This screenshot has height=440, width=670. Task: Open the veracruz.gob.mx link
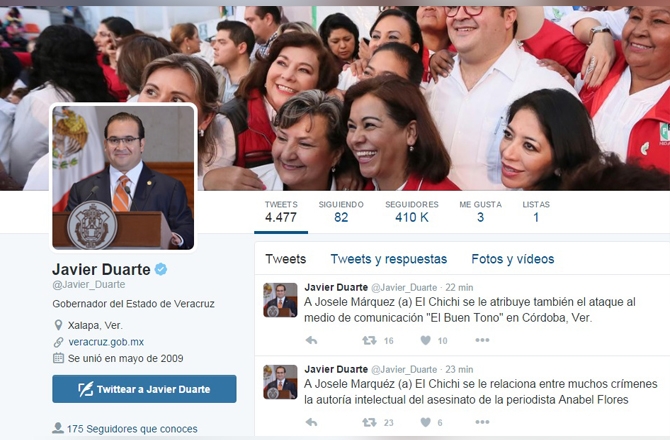106,342
